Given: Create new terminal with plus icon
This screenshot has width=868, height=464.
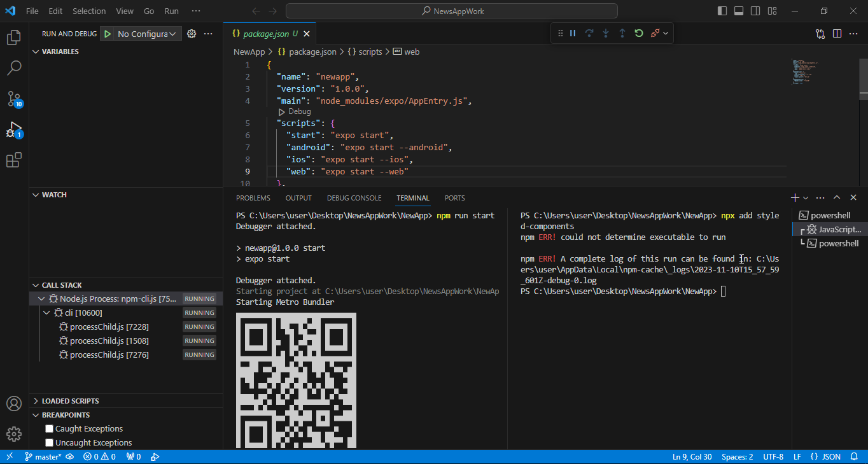Looking at the screenshot, I should [795, 198].
